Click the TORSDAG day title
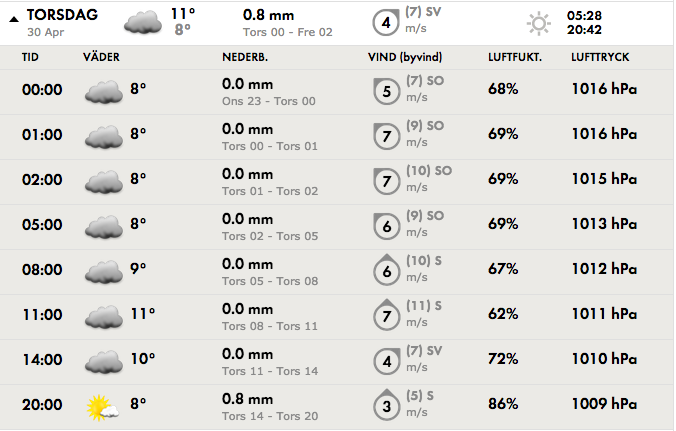This screenshot has height=431, width=676. click(63, 15)
